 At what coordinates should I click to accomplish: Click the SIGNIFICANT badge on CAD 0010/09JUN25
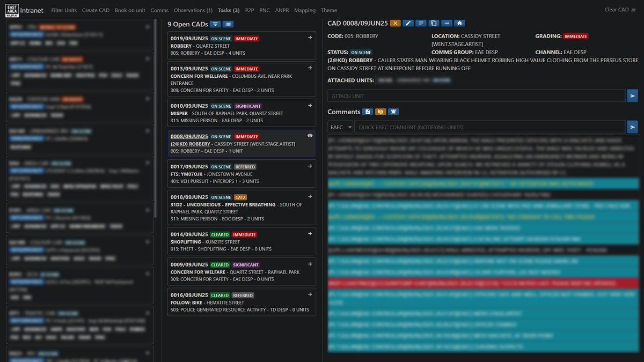tap(247, 106)
